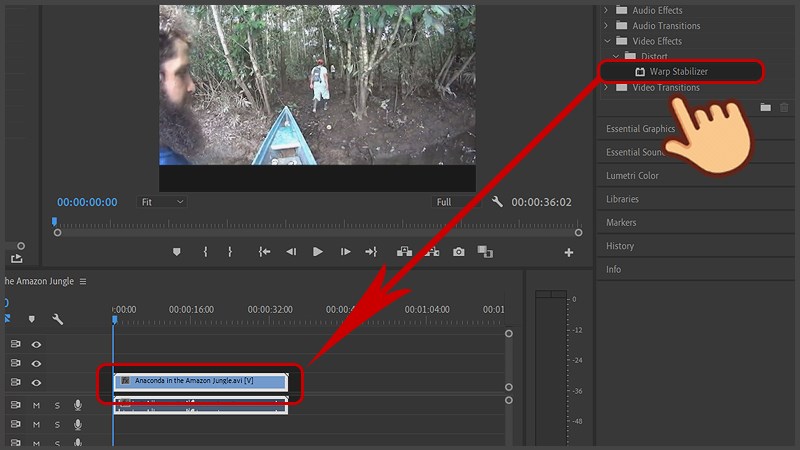Open the Fit zoom level dropdown

pyautogui.click(x=162, y=202)
